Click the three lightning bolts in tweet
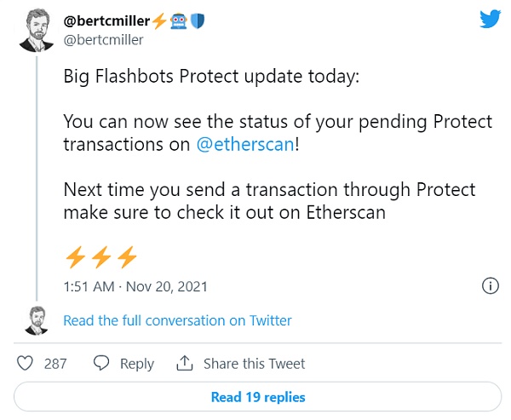The image size is (511, 420). click(101, 257)
